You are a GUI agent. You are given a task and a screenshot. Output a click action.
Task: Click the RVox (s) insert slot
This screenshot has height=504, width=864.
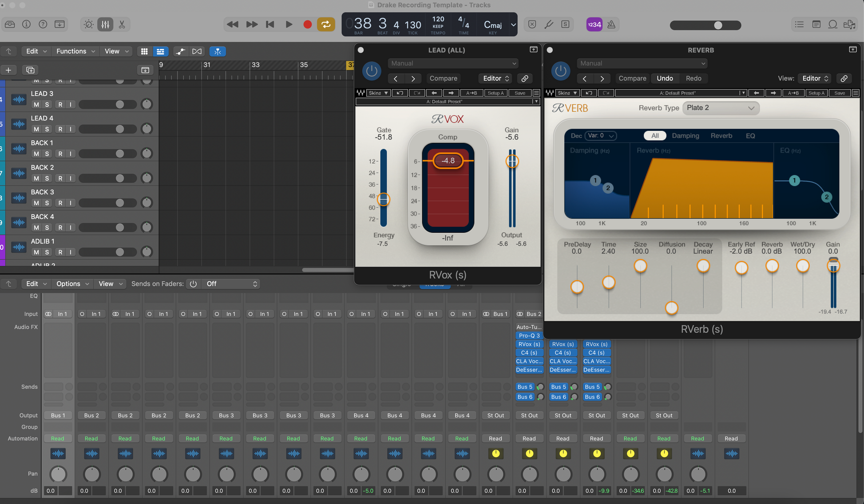click(x=529, y=344)
